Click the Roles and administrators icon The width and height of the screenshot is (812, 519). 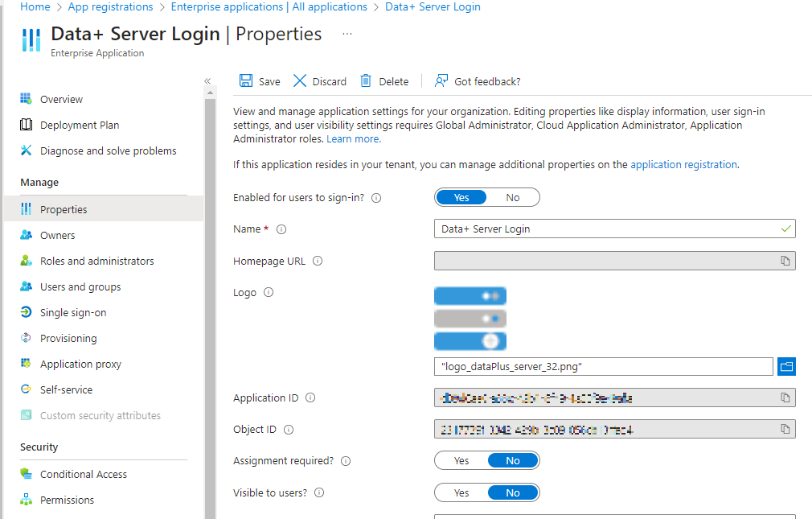tap(26, 260)
